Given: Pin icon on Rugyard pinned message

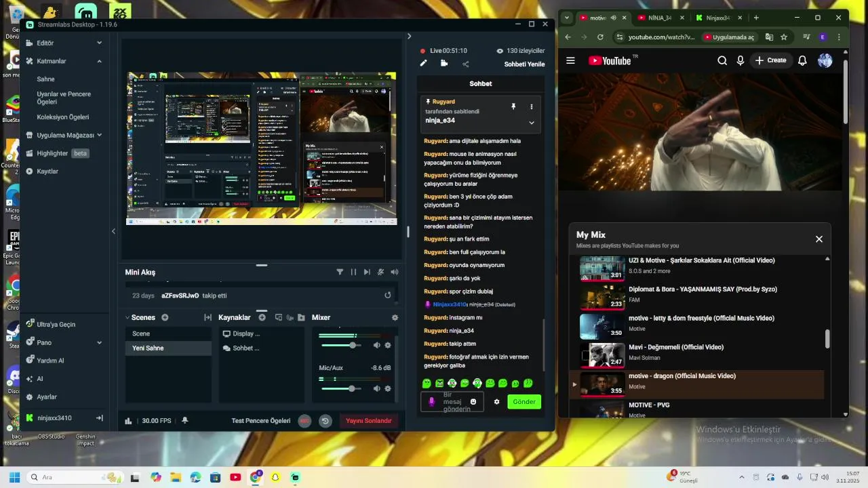Looking at the screenshot, I should coord(513,106).
